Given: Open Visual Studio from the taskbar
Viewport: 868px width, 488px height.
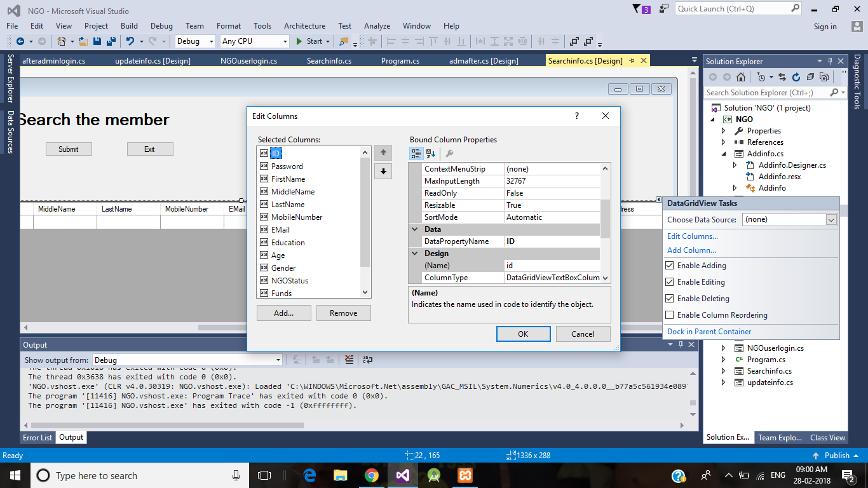Looking at the screenshot, I should pos(403,475).
